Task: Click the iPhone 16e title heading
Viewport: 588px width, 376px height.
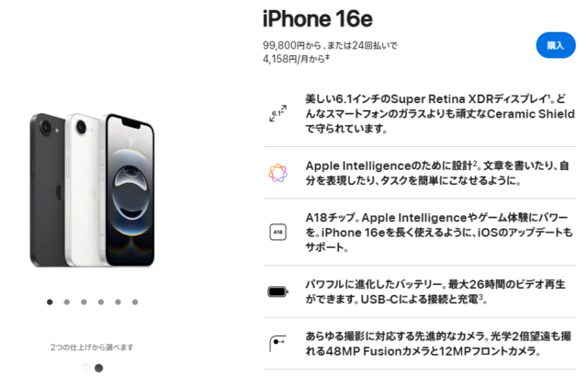Action: click(318, 18)
